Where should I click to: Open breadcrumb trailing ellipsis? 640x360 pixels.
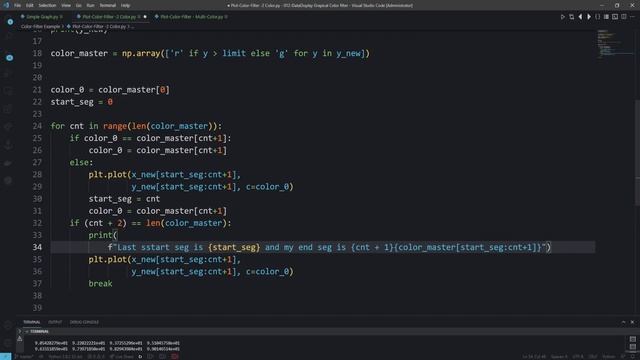coord(133,27)
